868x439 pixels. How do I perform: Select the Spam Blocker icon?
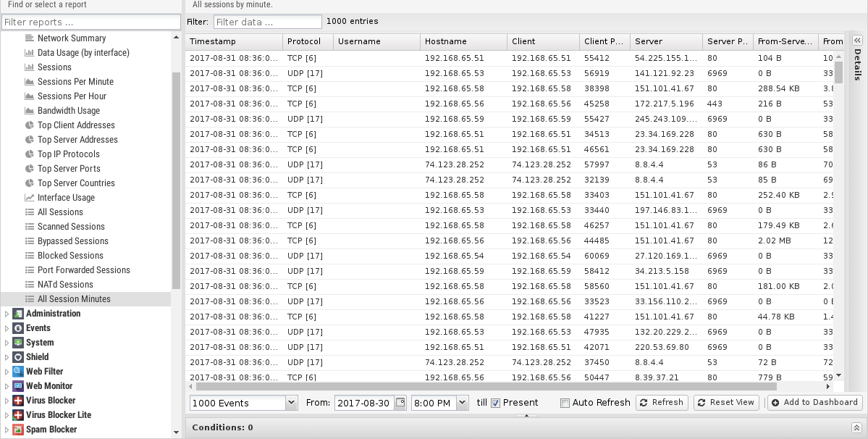[19, 430]
